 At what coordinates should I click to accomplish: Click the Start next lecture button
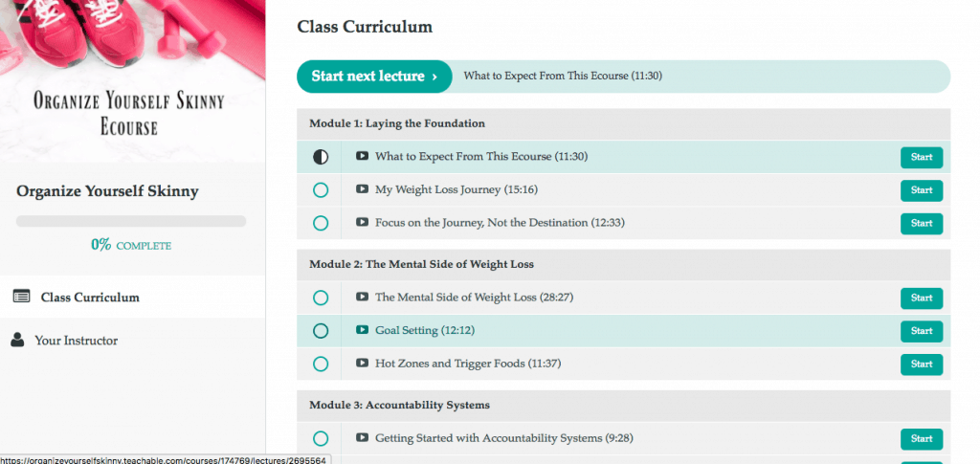(x=374, y=77)
